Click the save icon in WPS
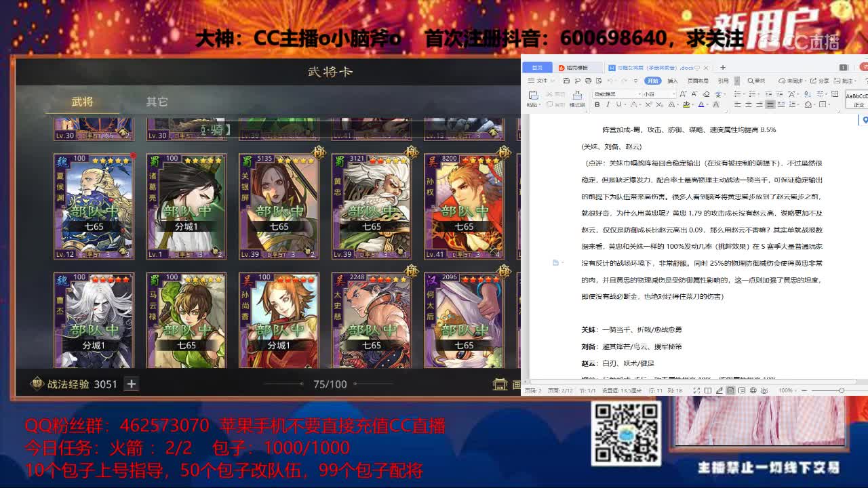This screenshot has height=488, width=868. (x=566, y=81)
